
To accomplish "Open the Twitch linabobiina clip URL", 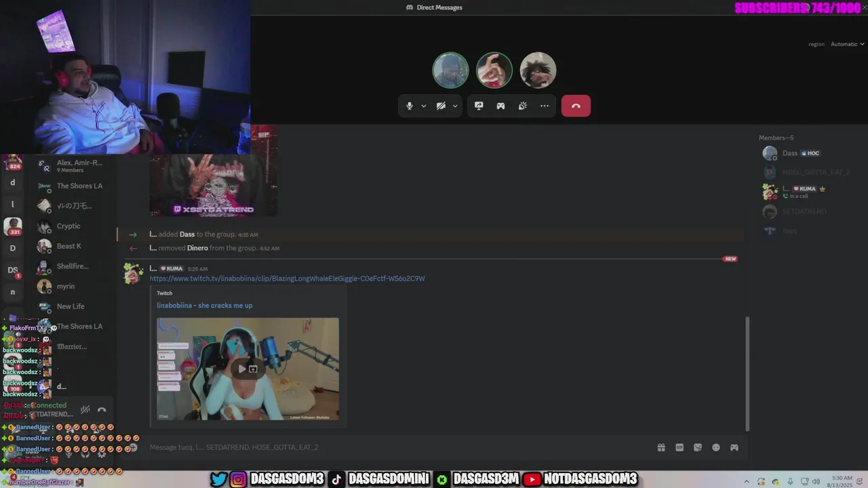I will [288, 279].
